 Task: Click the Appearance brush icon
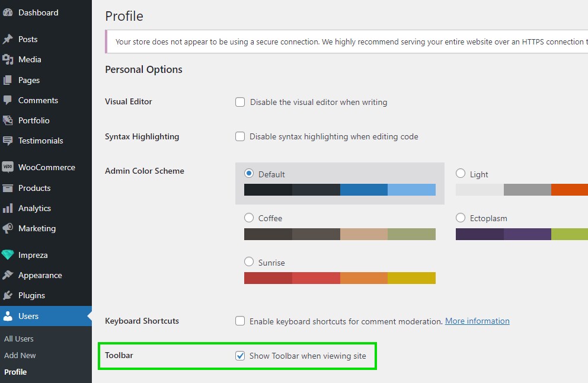tap(8, 275)
